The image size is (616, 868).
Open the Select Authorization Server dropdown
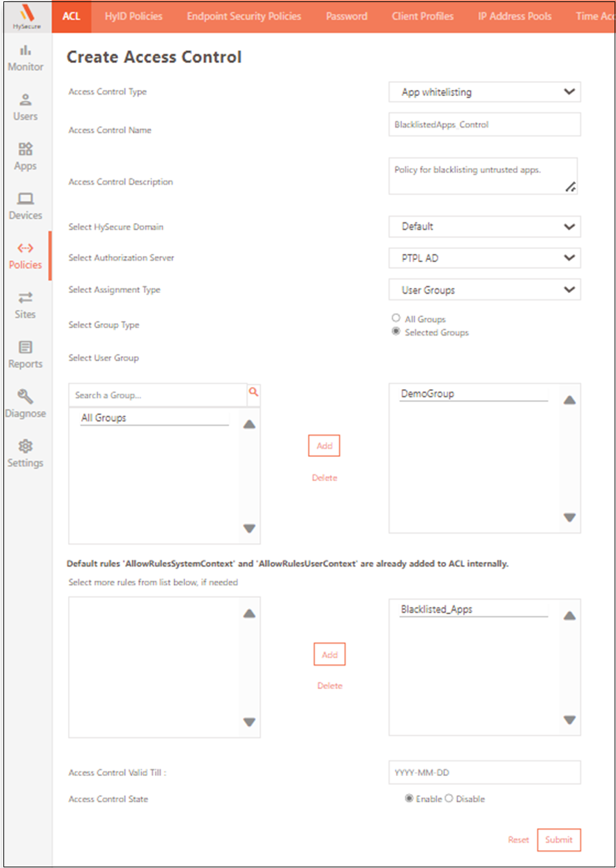(484, 258)
